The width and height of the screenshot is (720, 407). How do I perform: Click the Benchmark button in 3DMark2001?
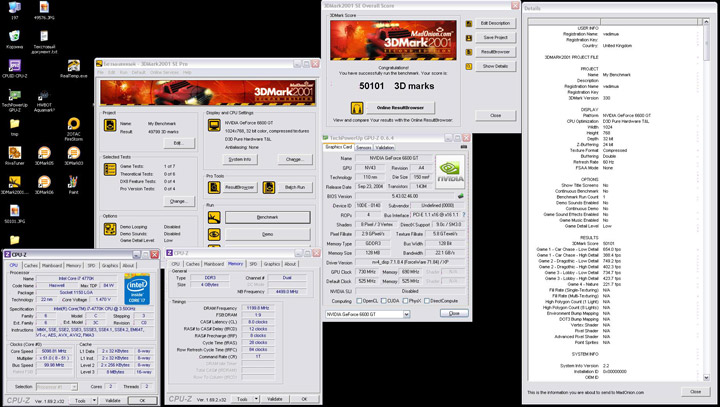(x=268, y=217)
